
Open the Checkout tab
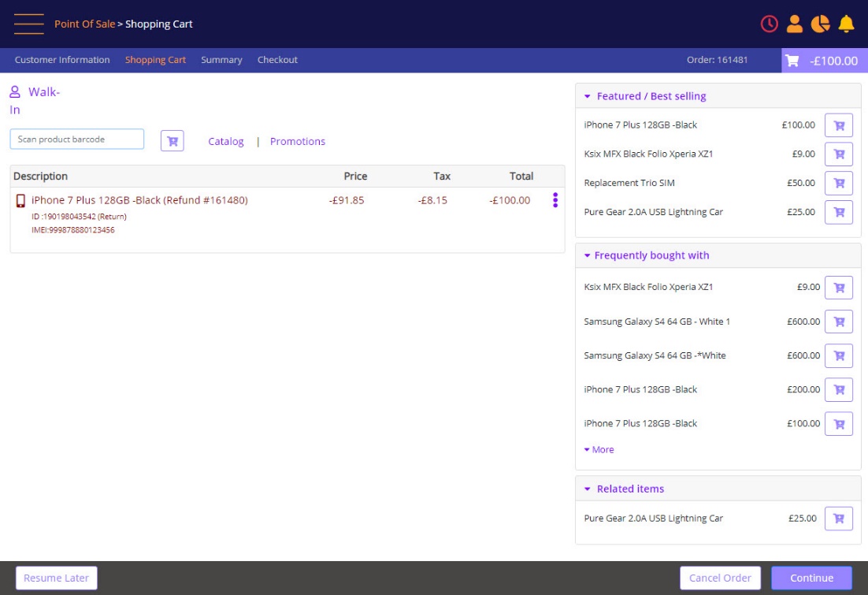[x=277, y=60]
